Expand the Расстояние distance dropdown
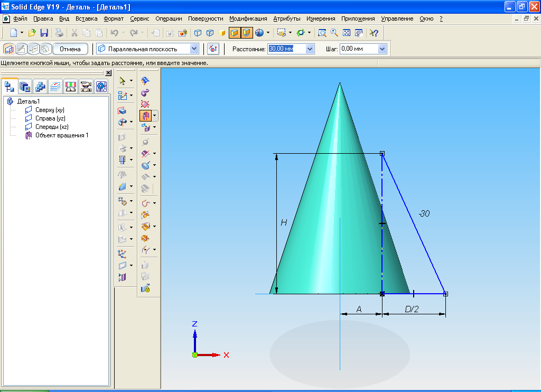Image resolution: width=541 pixels, height=392 pixels. pos(310,49)
